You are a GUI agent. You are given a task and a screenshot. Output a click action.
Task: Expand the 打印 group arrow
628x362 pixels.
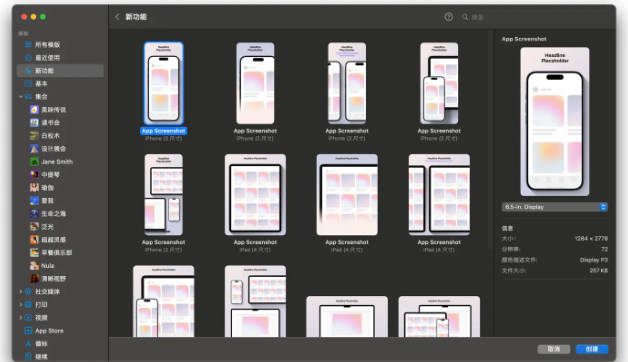(20, 305)
